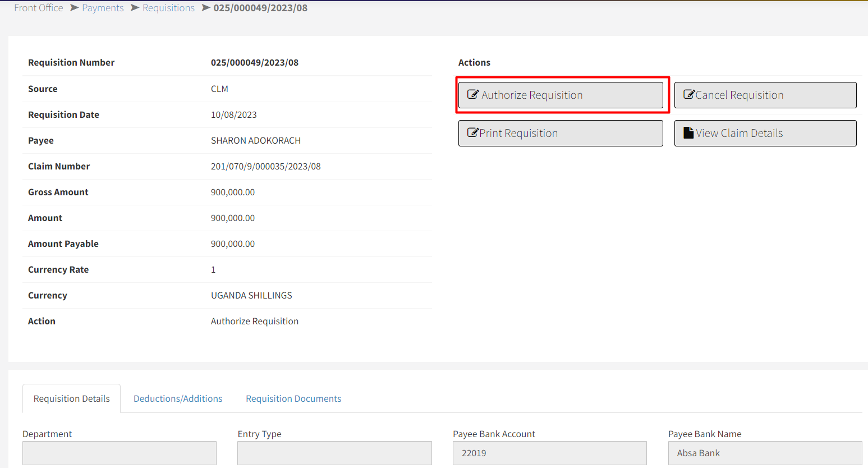Click the payee name SHARON ADOKORACH
The height and width of the screenshot is (468, 868).
pos(256,140)
